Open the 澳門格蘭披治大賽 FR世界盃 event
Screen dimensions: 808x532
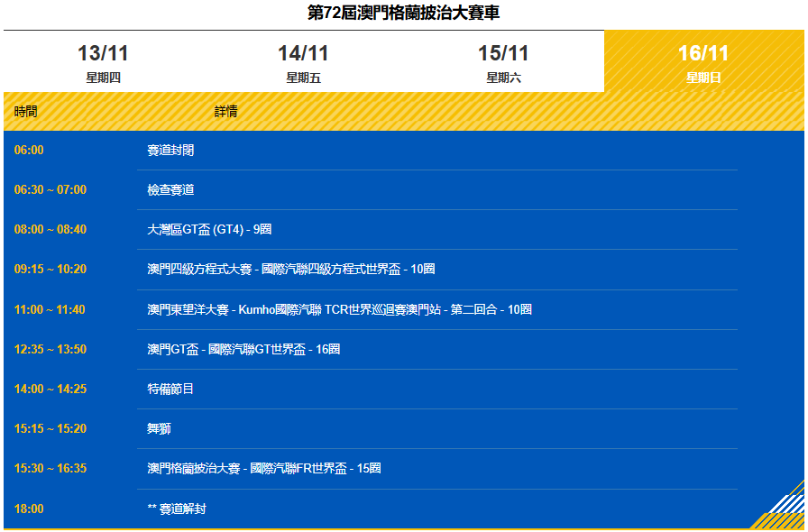coord(263,469)
